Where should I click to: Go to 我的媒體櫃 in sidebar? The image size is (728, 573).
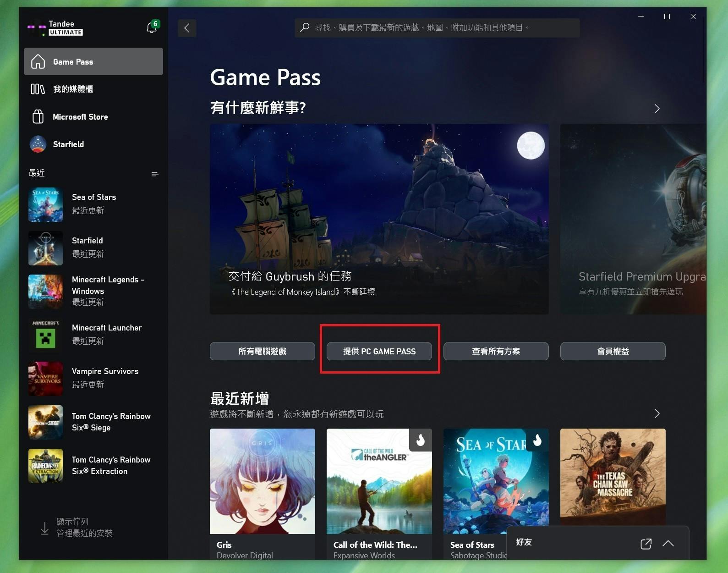pyautogui.click(x=93, y=89)
